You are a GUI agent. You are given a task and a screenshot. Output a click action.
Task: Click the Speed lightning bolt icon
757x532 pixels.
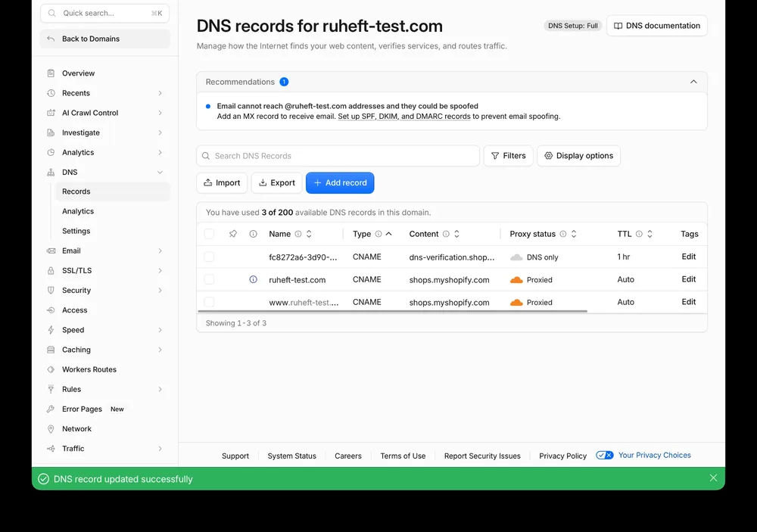click(x=51, y=330)
